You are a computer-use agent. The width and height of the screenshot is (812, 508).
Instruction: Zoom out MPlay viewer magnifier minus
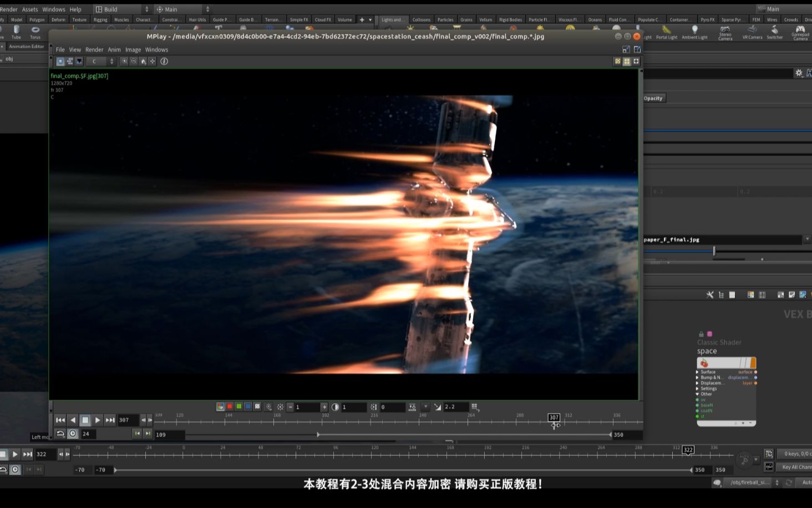(134, 62)
